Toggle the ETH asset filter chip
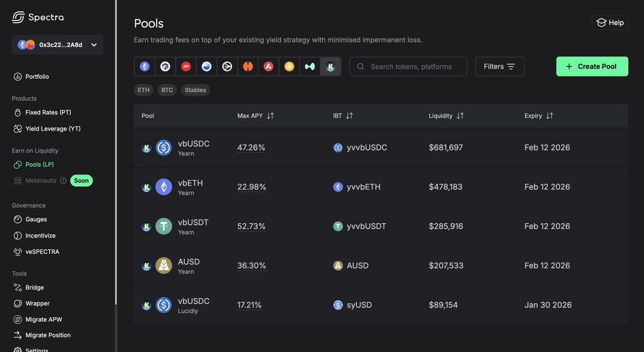Screen dimensions: 644x352 click(144, 90)
